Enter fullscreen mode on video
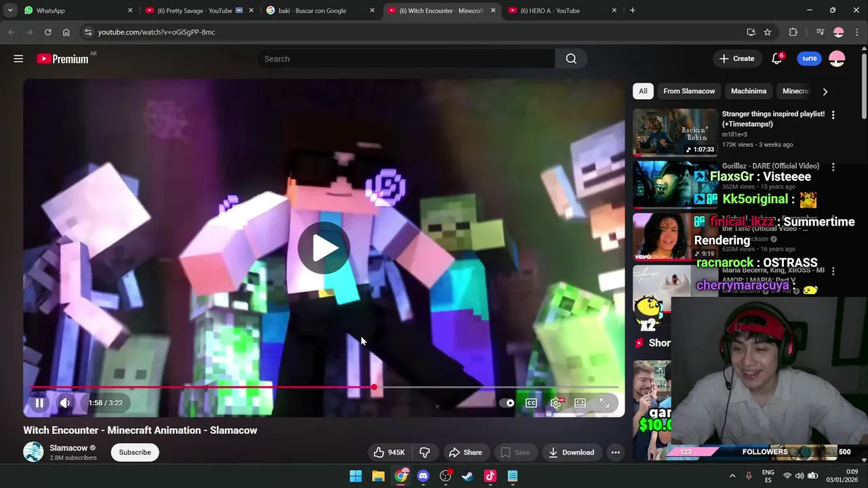 604,403
